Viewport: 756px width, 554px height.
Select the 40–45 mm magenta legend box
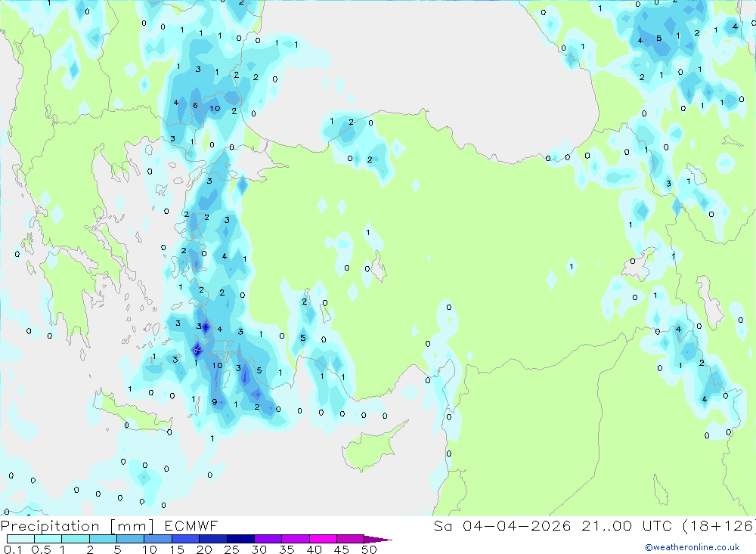click(x=323, y=539)
